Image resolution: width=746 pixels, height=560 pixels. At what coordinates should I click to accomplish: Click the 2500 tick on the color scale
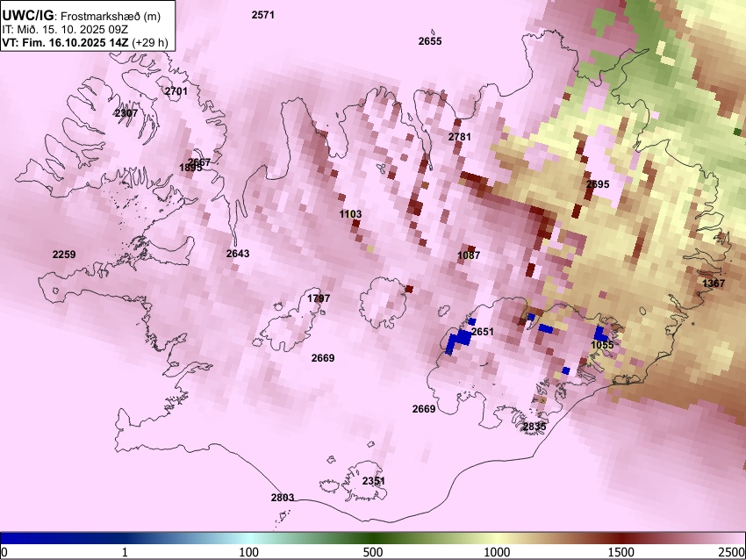click(732, 552)
